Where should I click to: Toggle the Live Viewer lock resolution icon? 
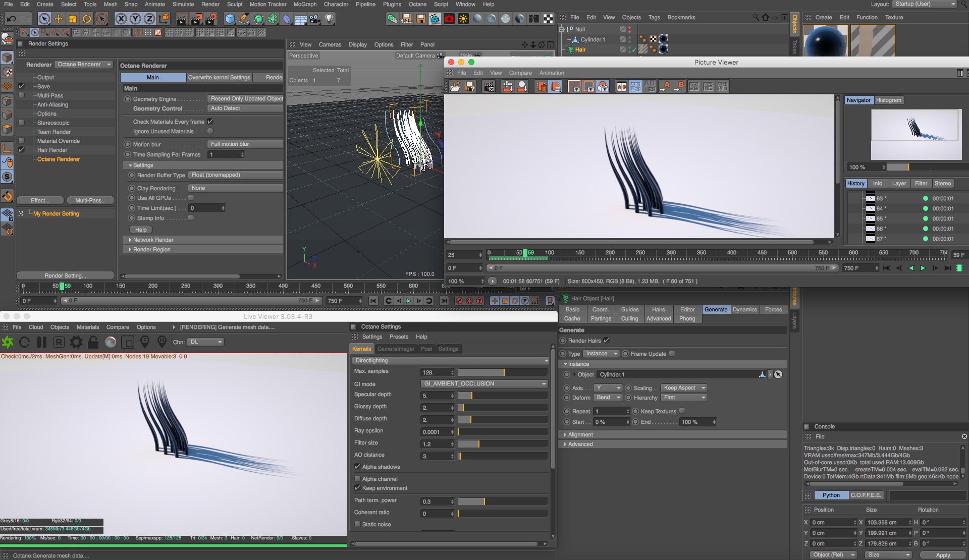pyautogui.click(x=93, y=342)
